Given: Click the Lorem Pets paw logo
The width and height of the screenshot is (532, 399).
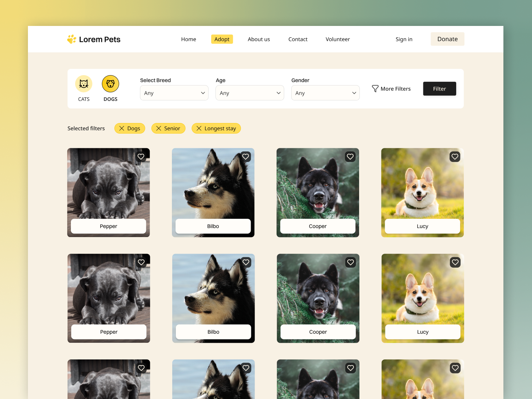Looking at the screenshot, I should pos(71,39).
